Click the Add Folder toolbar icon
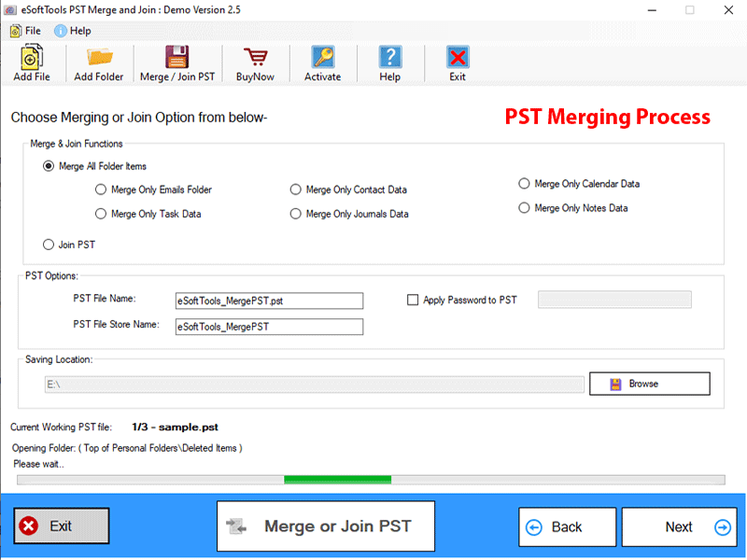 pyautogui.click(x=99, y=57)
